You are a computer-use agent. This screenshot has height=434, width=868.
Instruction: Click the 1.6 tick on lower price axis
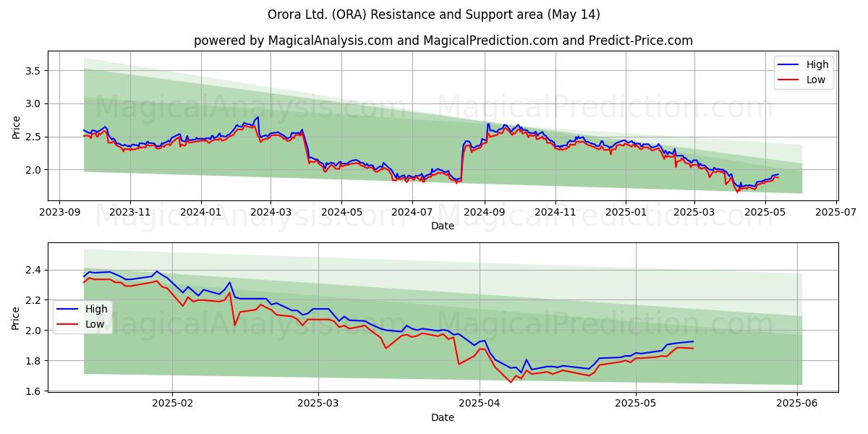click(34, 391)
